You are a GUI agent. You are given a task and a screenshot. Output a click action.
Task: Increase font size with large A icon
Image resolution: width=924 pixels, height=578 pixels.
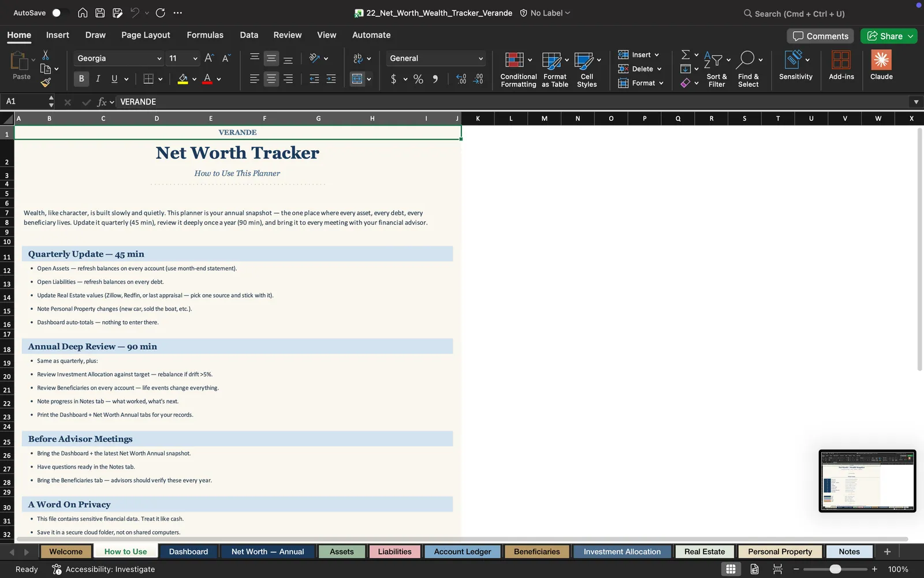click(209, 58)
